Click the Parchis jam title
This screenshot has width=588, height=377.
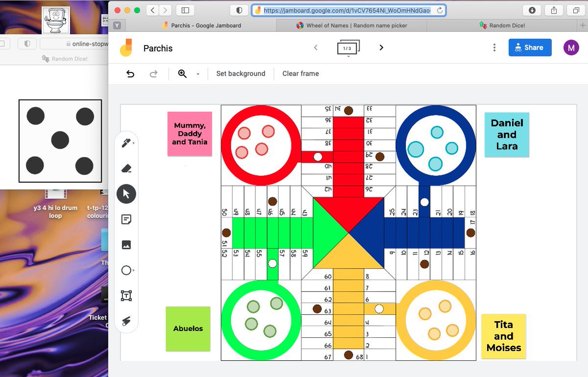click(158, 48)
